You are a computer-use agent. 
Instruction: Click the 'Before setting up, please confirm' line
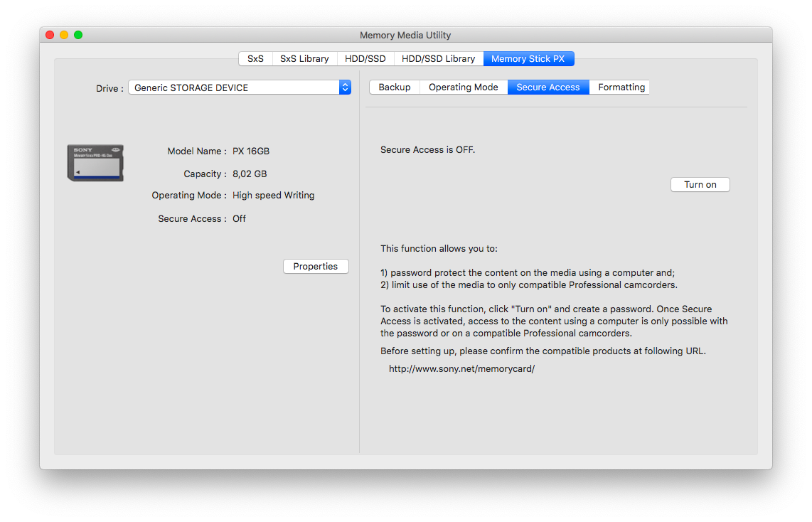click(x=543, y=351)
